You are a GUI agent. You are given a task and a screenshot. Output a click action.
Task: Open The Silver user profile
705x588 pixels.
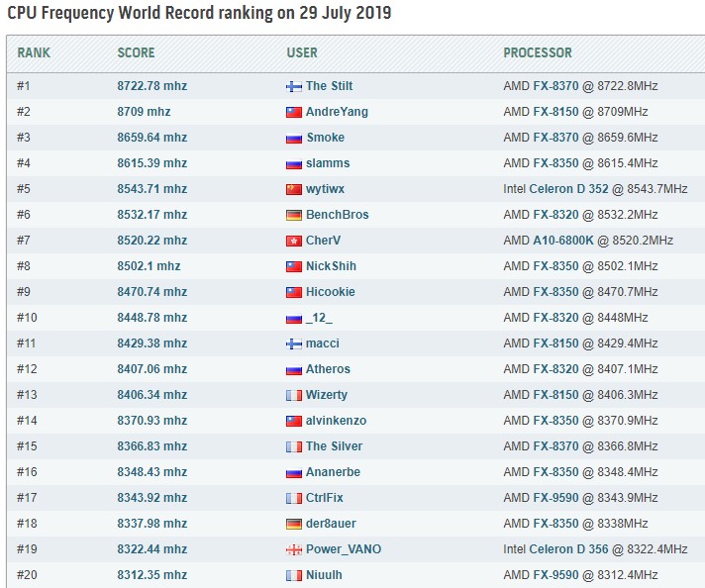point(334,445)
